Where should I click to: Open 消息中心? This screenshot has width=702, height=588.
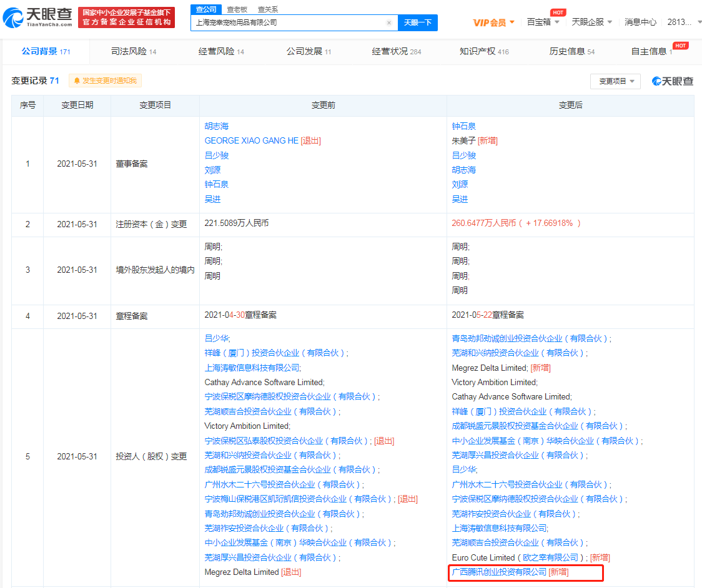(640, 22)
